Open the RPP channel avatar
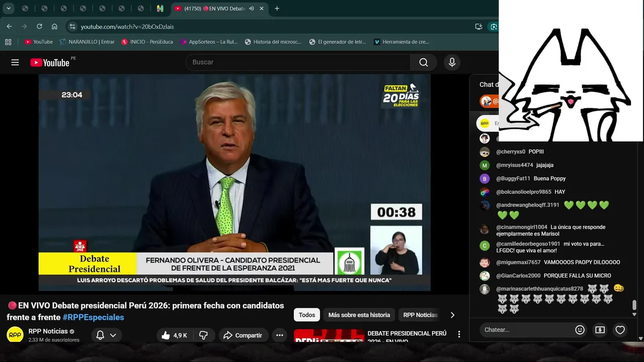This screenshot has height=362, width=644. 15,335
